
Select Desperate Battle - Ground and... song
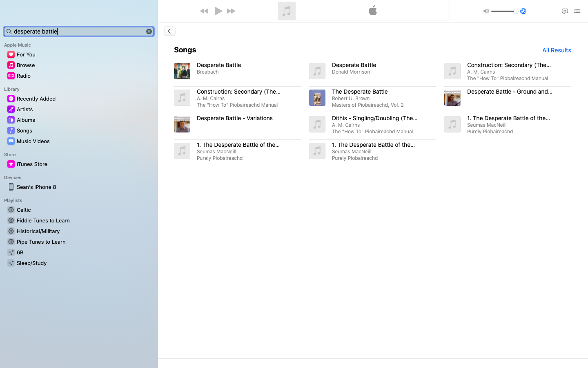pyautogui.click(x=508, y=98)
